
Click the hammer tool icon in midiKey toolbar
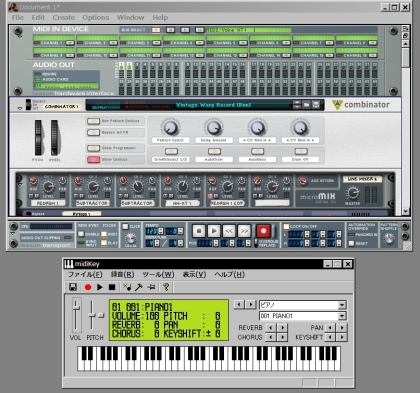139,287
